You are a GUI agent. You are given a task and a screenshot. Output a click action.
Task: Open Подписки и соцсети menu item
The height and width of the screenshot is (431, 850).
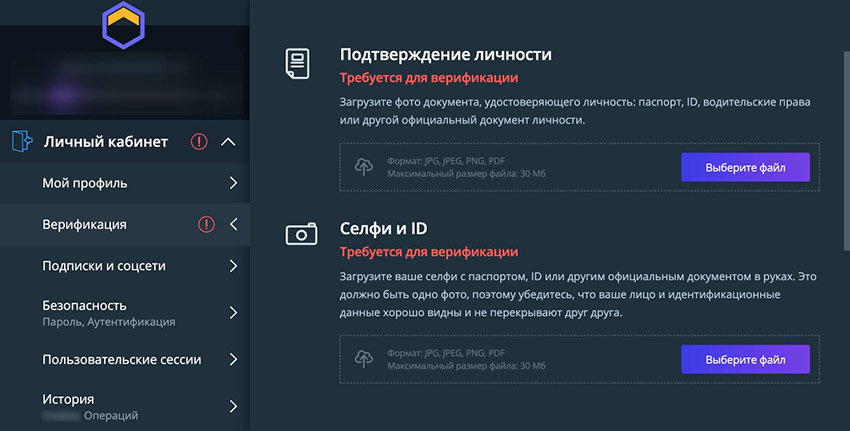[x=125, y=266]
